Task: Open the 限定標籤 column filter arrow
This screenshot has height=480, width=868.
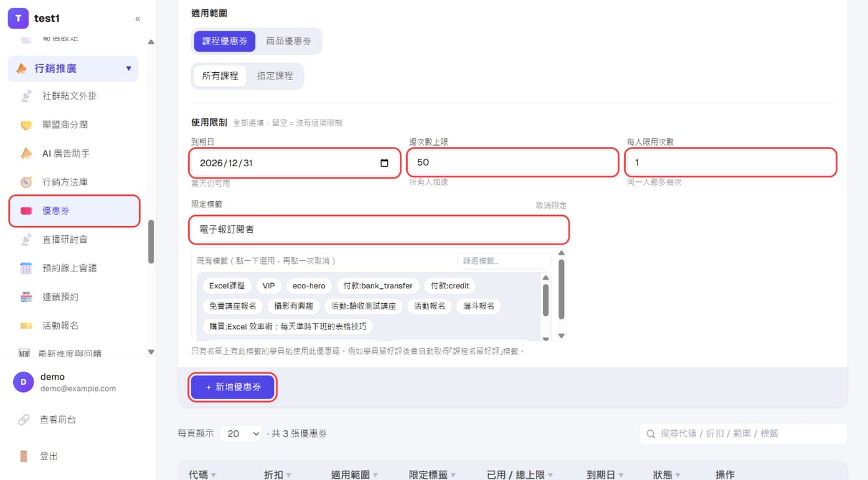Action: click(453, 475)
